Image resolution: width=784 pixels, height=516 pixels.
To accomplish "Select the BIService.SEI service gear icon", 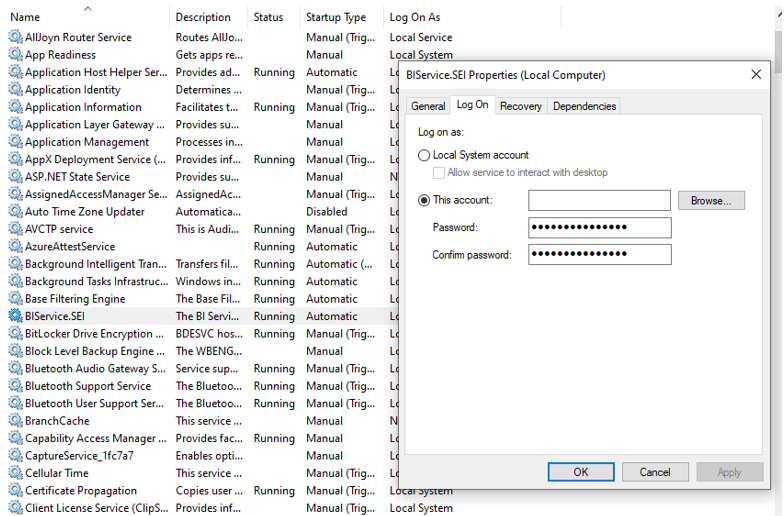I will [15, 316].
